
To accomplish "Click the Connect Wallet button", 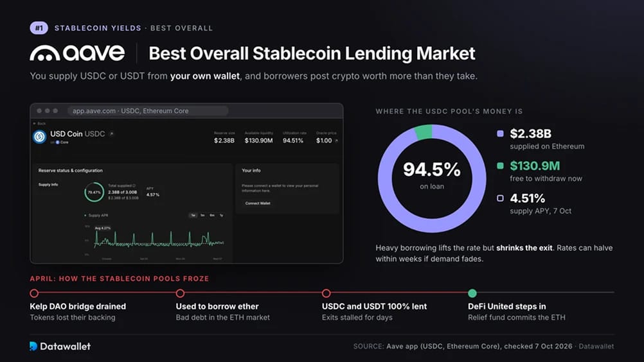I will click(258, 203).
